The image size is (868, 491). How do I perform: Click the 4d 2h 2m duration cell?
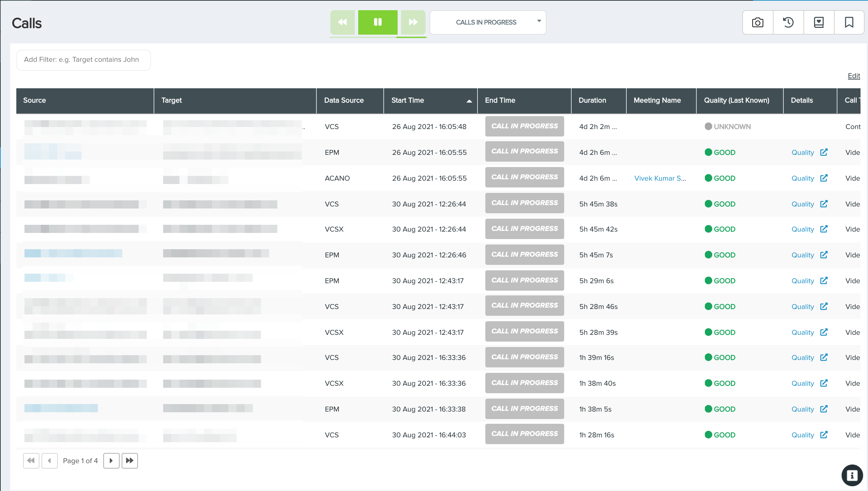click(598, 127)
